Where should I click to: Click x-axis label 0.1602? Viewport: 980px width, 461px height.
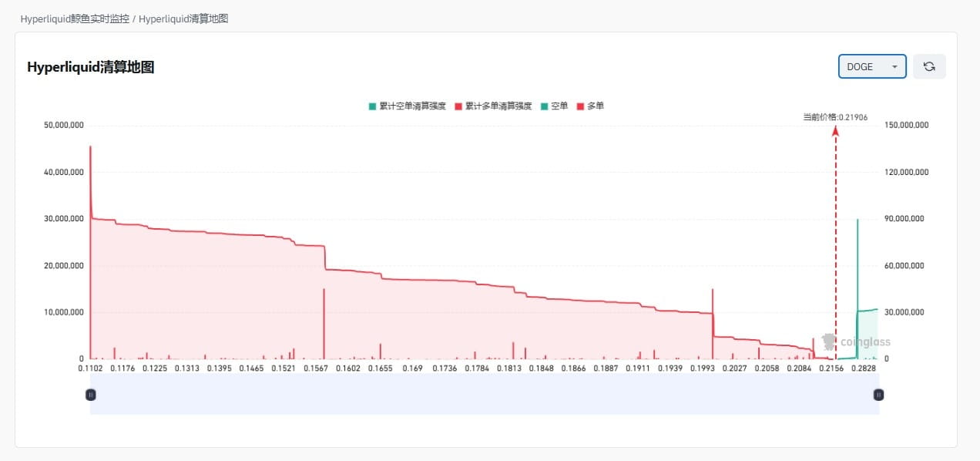(x=347, y=369)
